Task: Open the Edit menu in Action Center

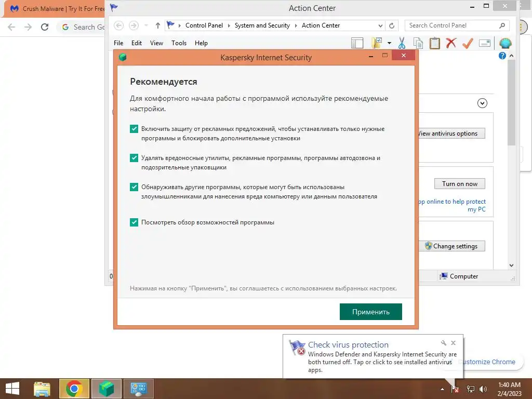Action: coord(137,43)
